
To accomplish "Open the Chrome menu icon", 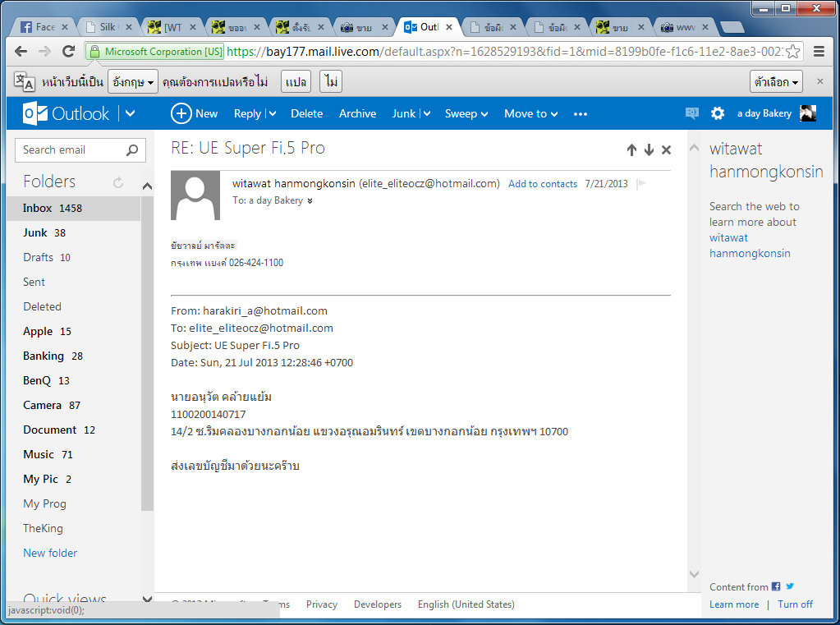I will pos(819,52).
